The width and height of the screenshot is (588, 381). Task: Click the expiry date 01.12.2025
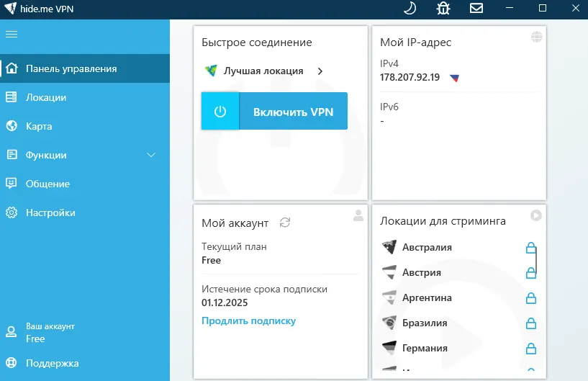(x=225, y=302)
